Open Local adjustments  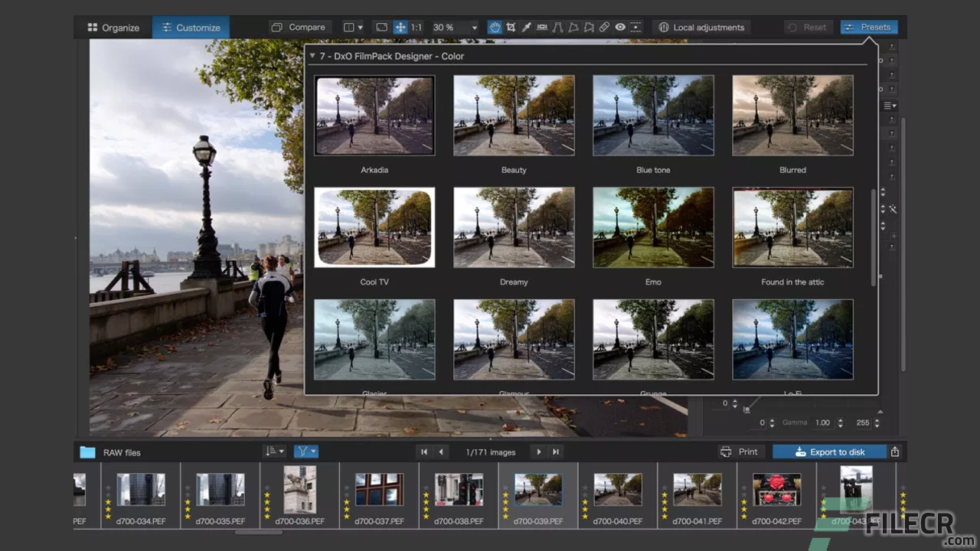[x=701, y=27]
